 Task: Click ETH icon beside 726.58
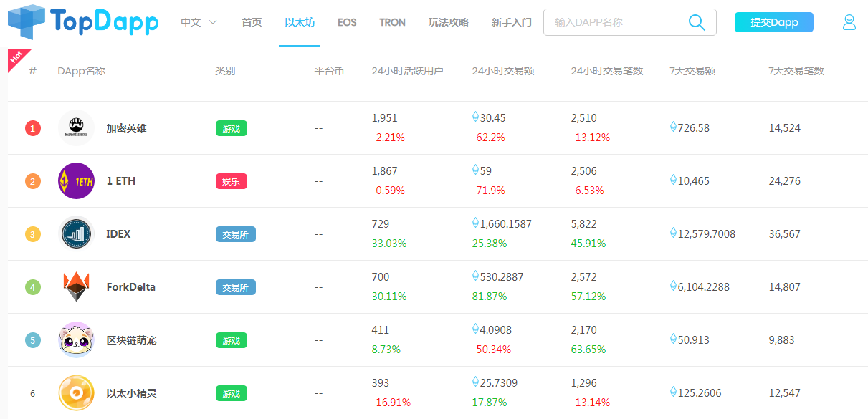point(673,127)
